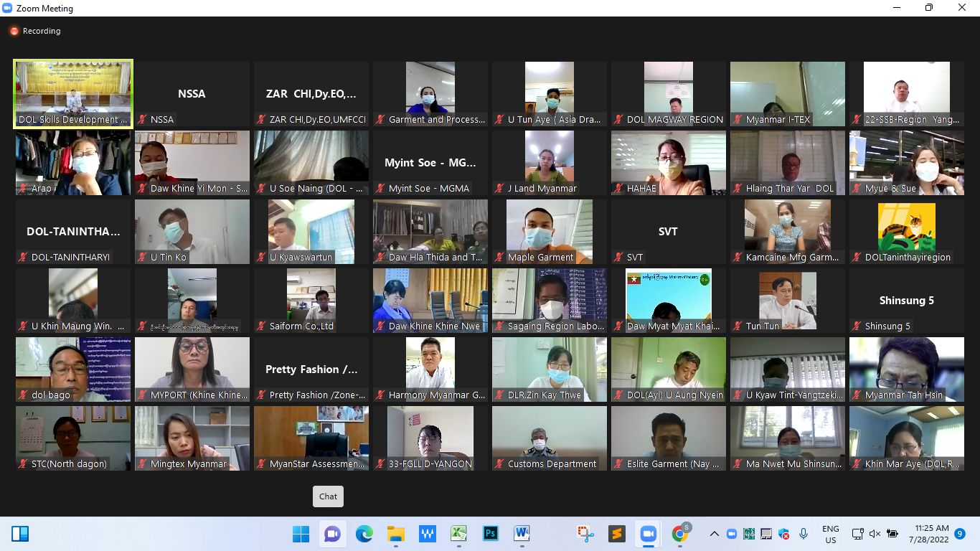Select the Kamcaine Mfg video tile
The image size is (980, 551).
(x=788, y=232)
